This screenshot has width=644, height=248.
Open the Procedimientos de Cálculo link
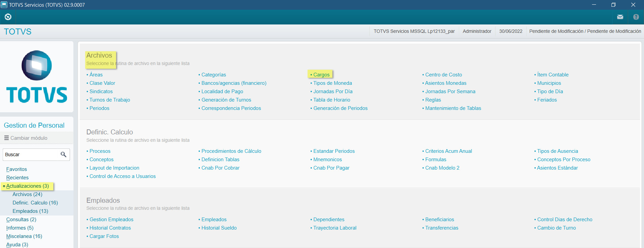231,151
